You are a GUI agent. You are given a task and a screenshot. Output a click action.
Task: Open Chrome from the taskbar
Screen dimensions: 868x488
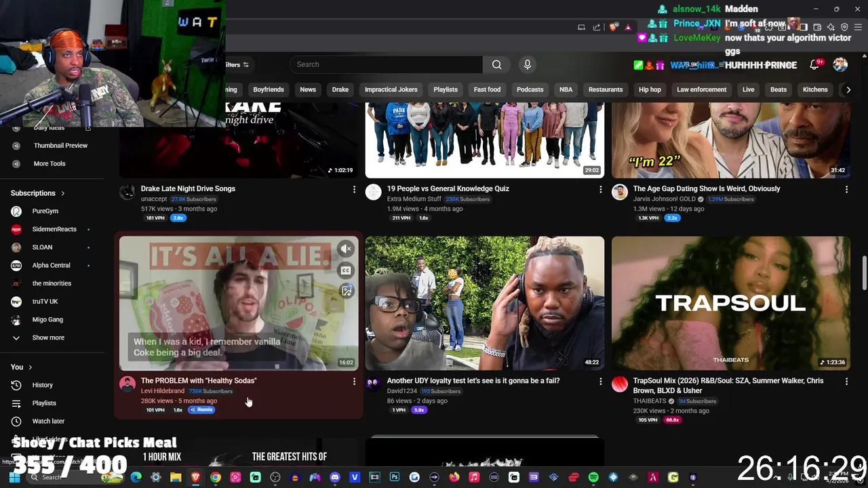215,477
